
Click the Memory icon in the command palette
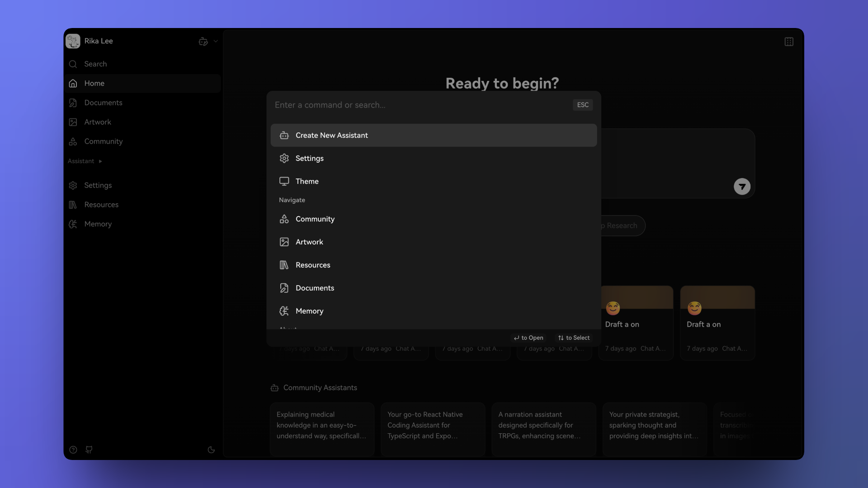point(284,311)
